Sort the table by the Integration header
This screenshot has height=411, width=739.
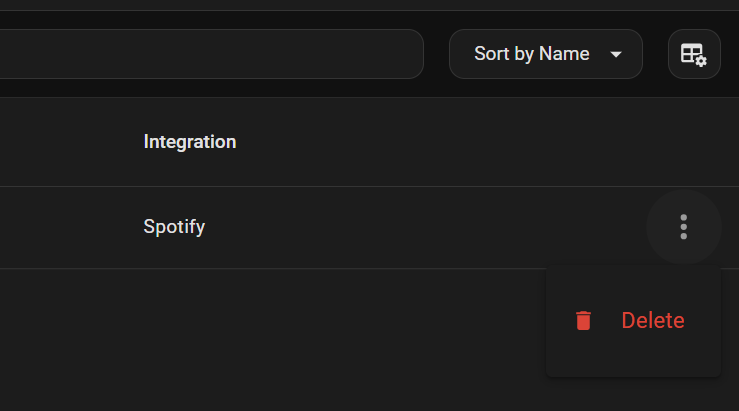click(x=190, y=142)
